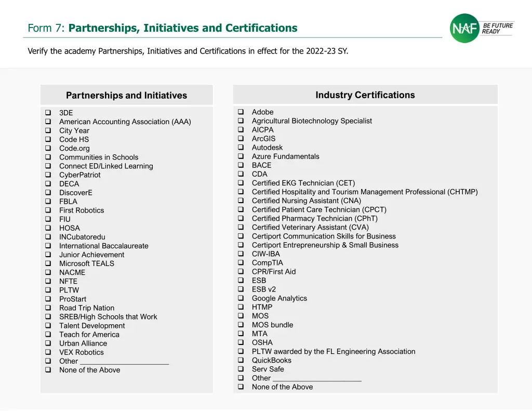Mark the CPR/First Aid checkbox
The width and height of the screenshot is (532, 411).
(241, 271)
